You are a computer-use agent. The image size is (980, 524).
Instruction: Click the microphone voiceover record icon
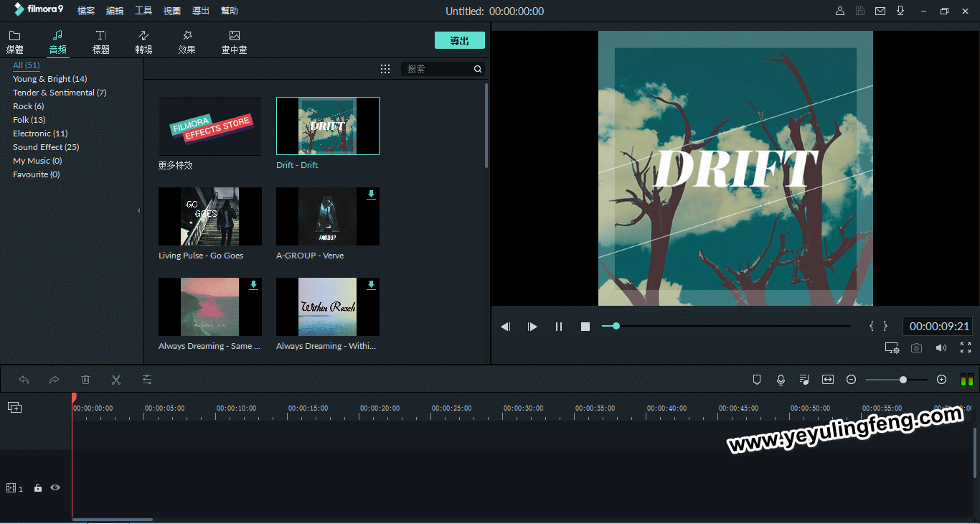(781, 380)
